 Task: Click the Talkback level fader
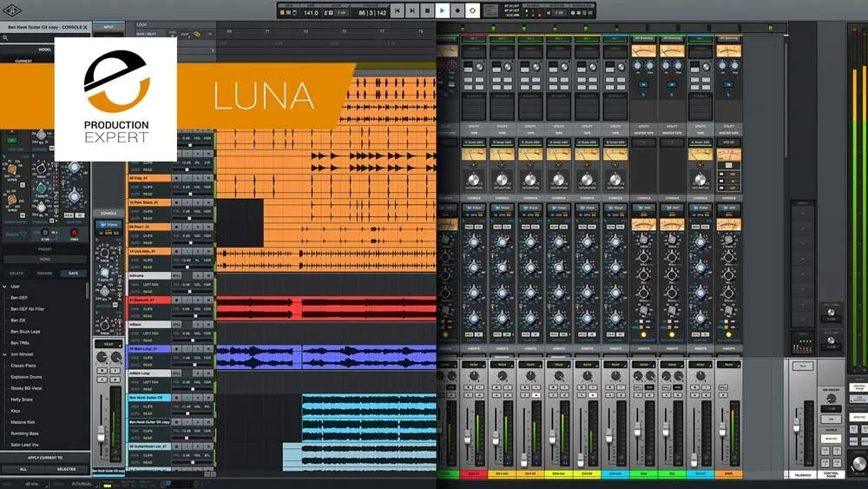click(797, 426)
